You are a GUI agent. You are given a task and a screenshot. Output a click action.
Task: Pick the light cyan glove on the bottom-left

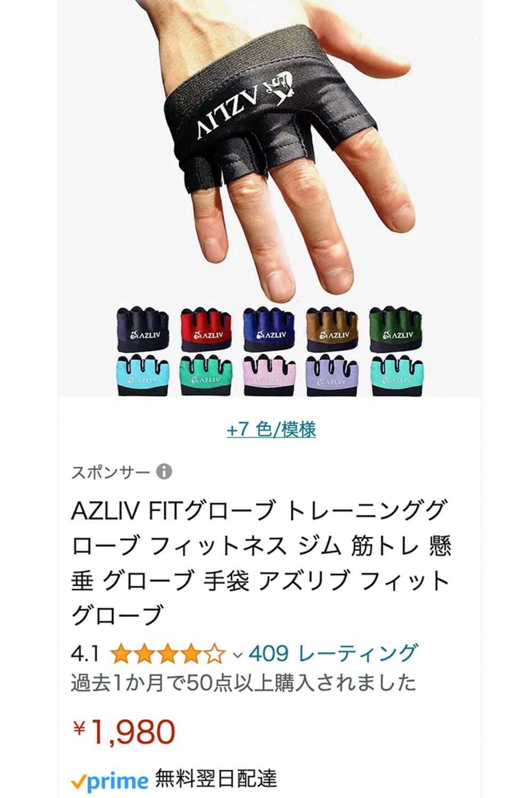tap(143, 375)
